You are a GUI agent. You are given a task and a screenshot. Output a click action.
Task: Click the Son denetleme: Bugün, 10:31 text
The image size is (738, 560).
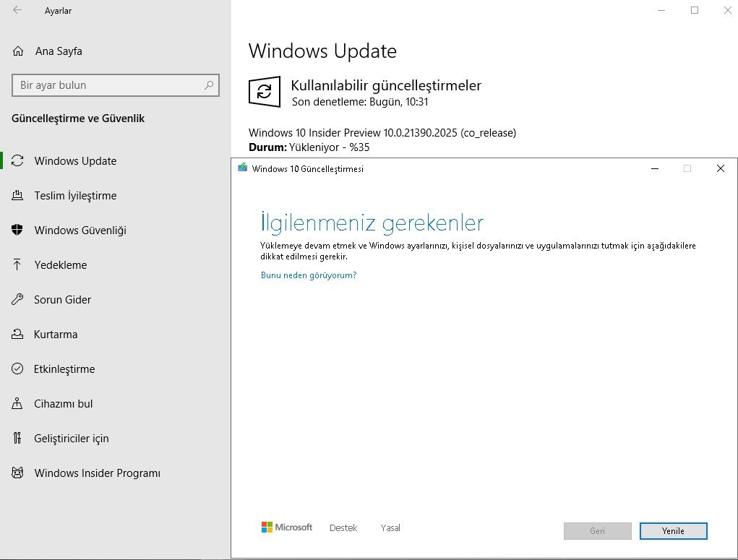click(360, 102)
